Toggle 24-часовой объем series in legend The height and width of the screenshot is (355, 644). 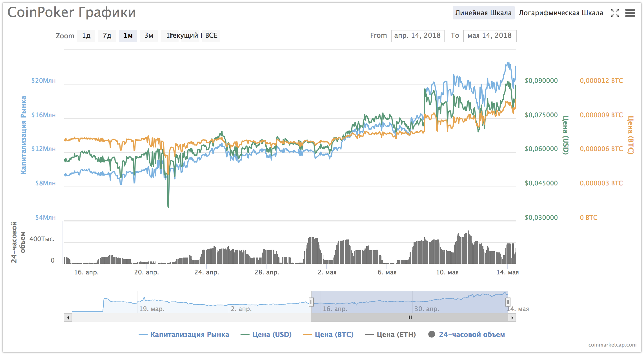(467, 334)
